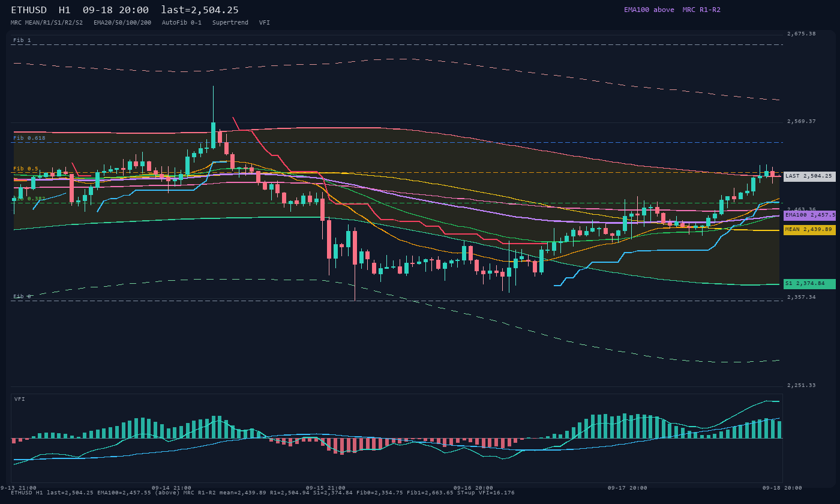Viewport: 840px width, 504px height.
Task: Click the 09-18 20:00 time axis label
Action: coord(782,488)
